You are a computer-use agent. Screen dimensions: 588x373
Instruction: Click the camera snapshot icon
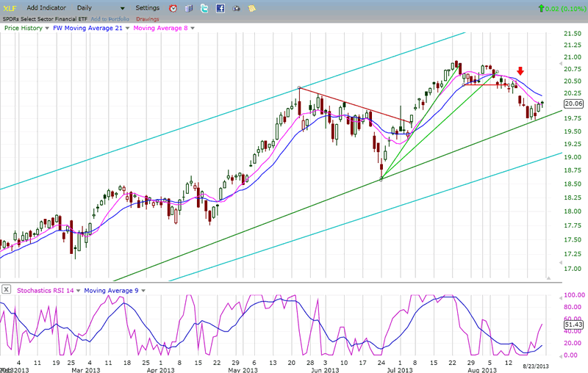pos(237,8)
